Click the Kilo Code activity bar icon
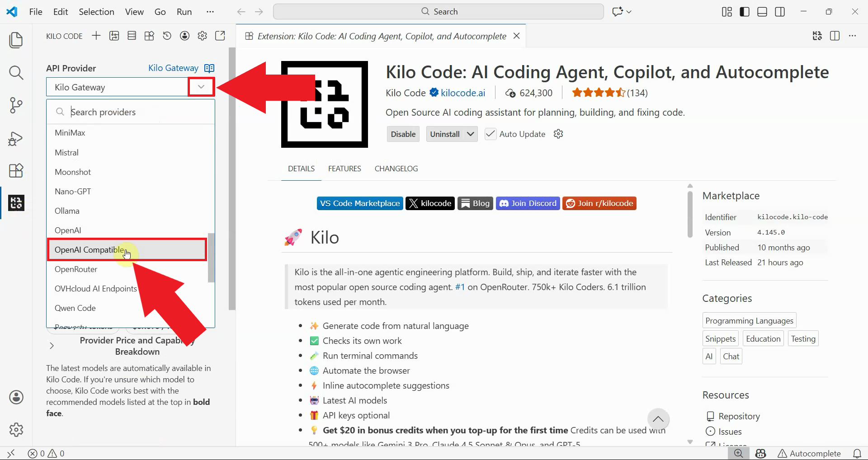The height and width of the screenshot is (460, 868). [x=16, y=203]
